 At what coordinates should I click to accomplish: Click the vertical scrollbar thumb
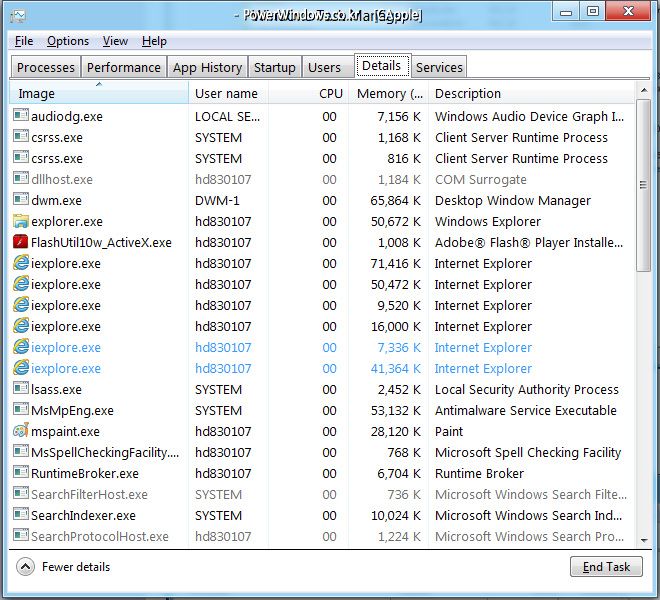643,185
